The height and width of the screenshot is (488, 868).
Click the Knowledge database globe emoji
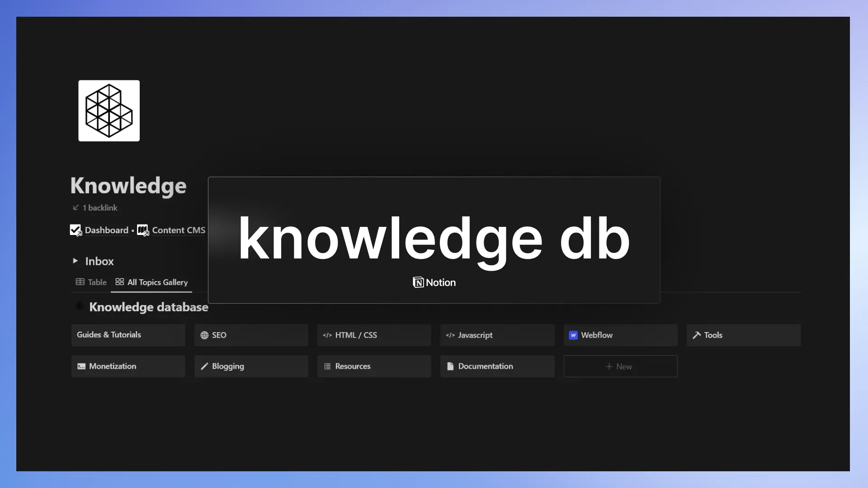coord(79,306)
